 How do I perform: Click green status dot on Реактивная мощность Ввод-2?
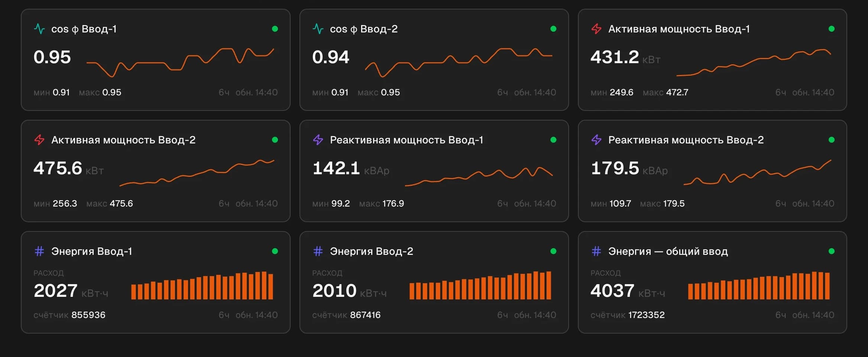pos(832,140)
